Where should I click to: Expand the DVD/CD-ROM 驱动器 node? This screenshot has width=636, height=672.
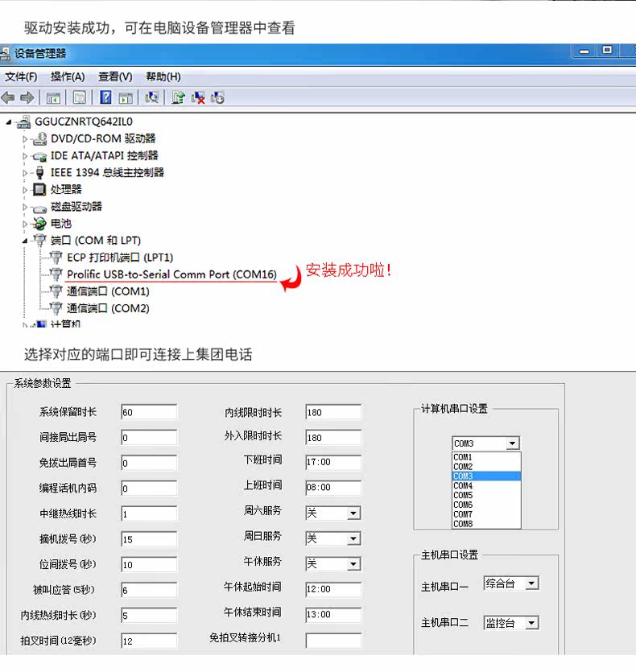[25, 139]
